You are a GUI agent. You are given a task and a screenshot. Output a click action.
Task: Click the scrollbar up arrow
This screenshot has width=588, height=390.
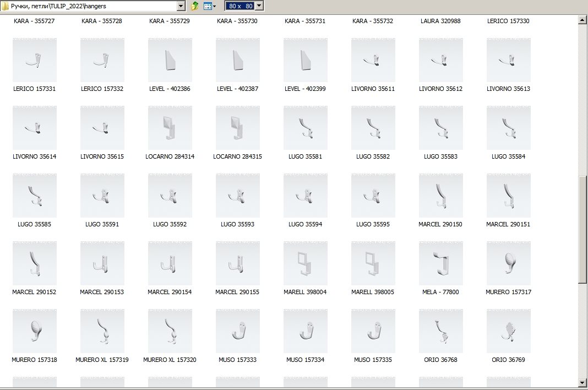(582, 19)
